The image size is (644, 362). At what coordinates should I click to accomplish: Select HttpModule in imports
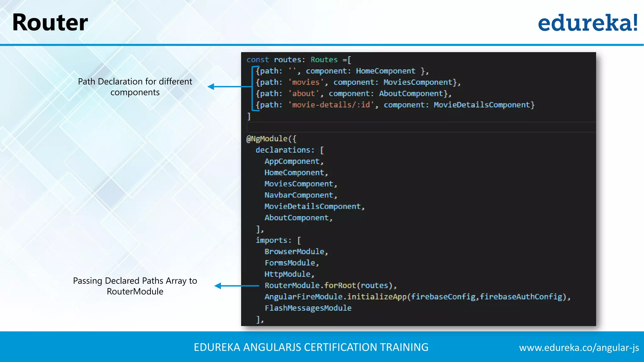pos(289,275)
